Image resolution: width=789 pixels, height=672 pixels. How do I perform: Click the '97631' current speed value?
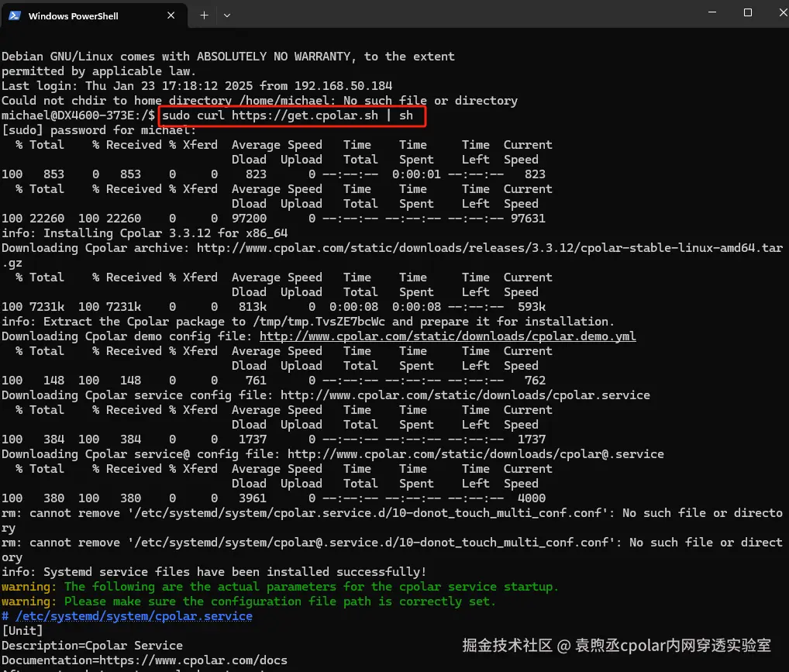pos(528,219)
